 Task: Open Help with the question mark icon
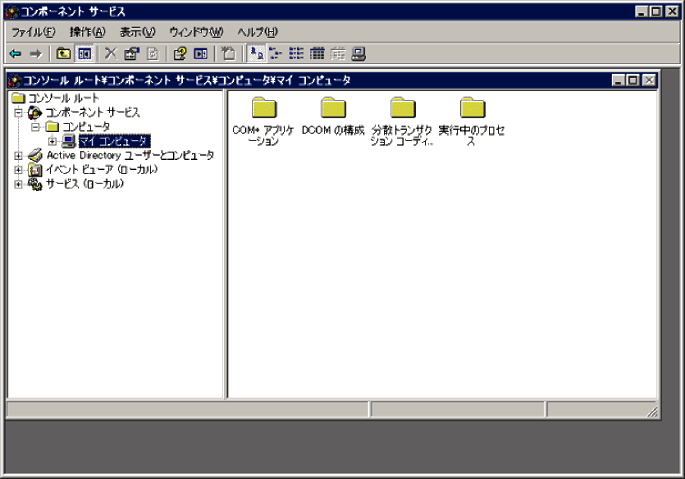180,54
